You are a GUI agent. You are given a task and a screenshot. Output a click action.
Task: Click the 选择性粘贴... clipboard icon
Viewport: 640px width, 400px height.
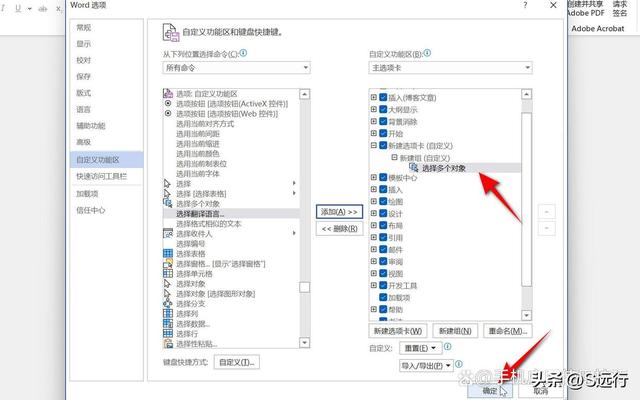[x=168, y=343]
